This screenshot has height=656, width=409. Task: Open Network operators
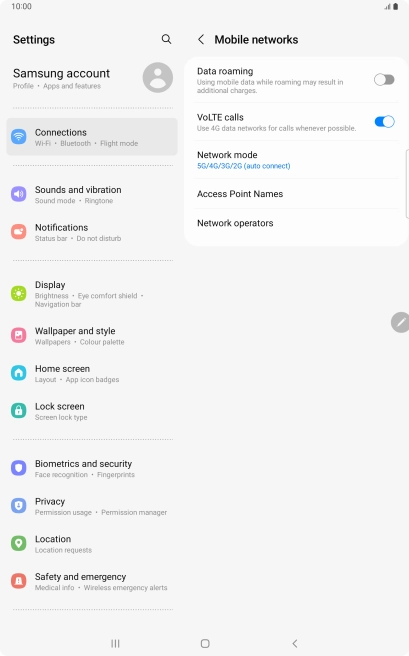coord(296,223)
